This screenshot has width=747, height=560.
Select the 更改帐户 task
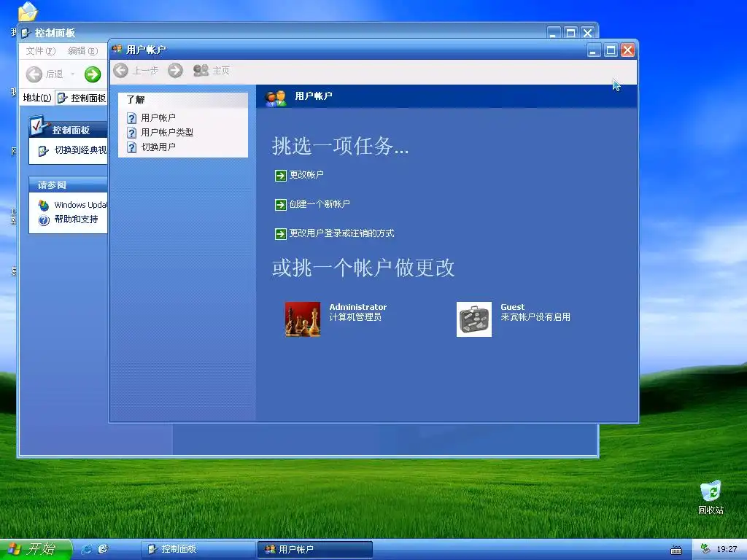point(306,175)
